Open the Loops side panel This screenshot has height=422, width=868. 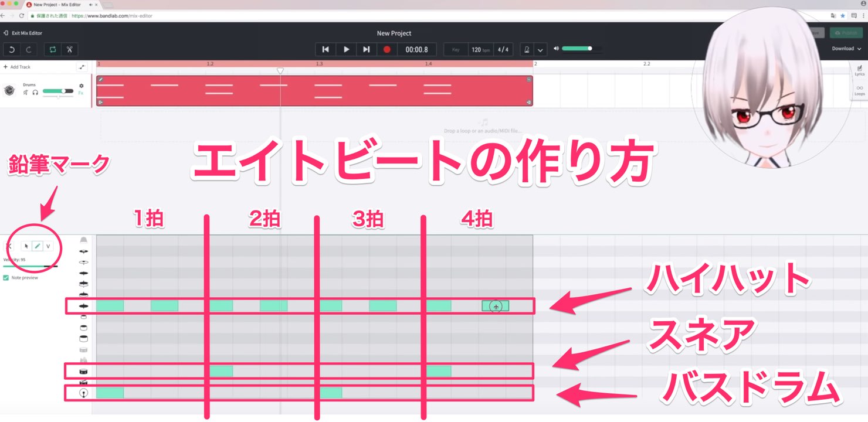pos(859,90)
